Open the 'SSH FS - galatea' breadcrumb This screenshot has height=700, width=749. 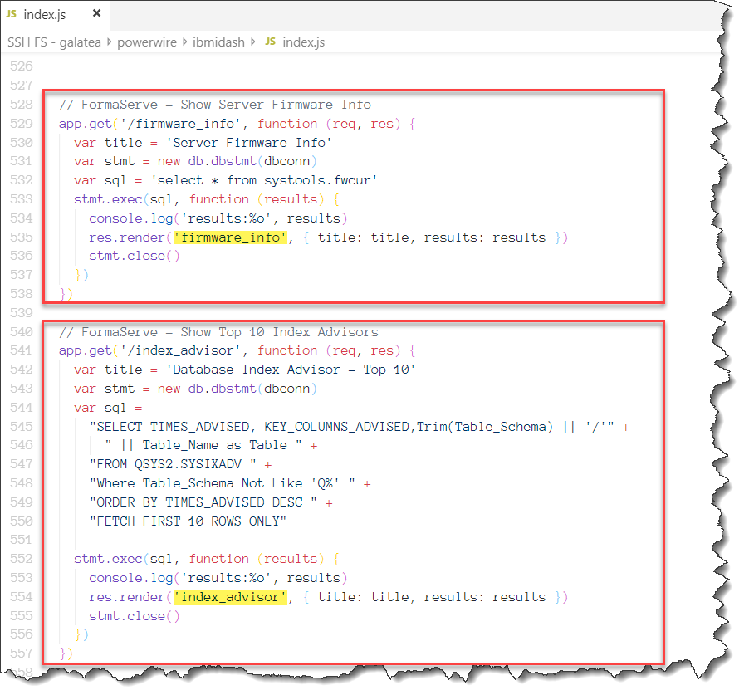(x=52, y=42)
